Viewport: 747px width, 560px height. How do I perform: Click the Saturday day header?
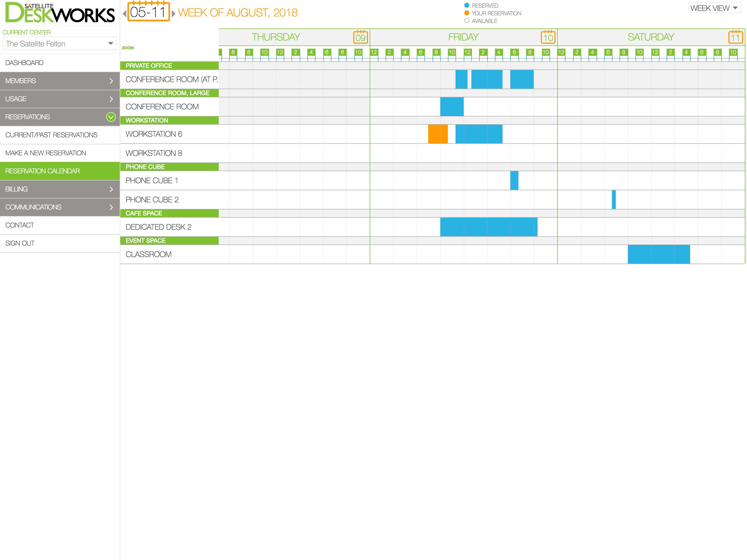[651, 37]
